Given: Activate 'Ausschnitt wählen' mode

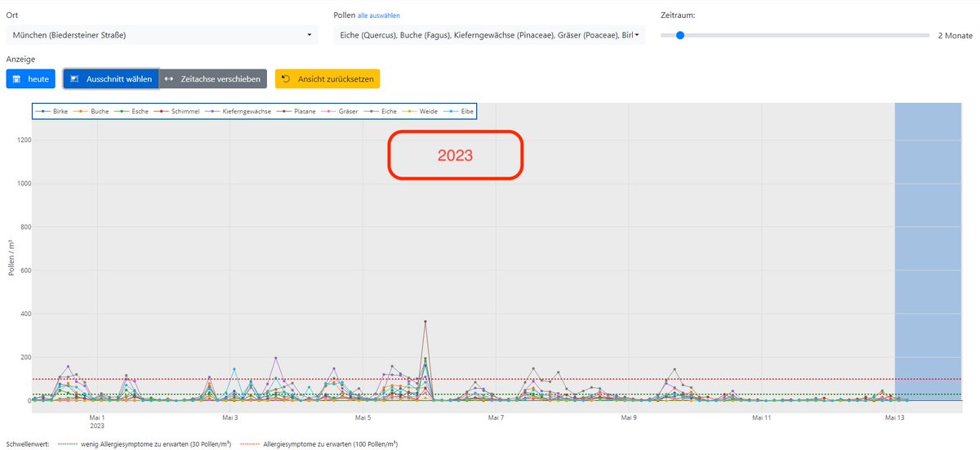Looking at the screenshot, I should (x=111, y=79).
